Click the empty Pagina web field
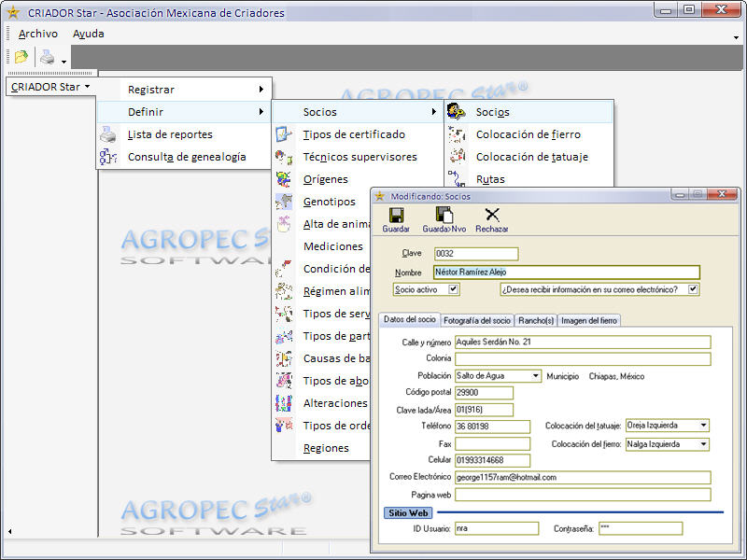The height and width of the screenshot is (560, 747). pyautogui.click(x=583, y=495)
